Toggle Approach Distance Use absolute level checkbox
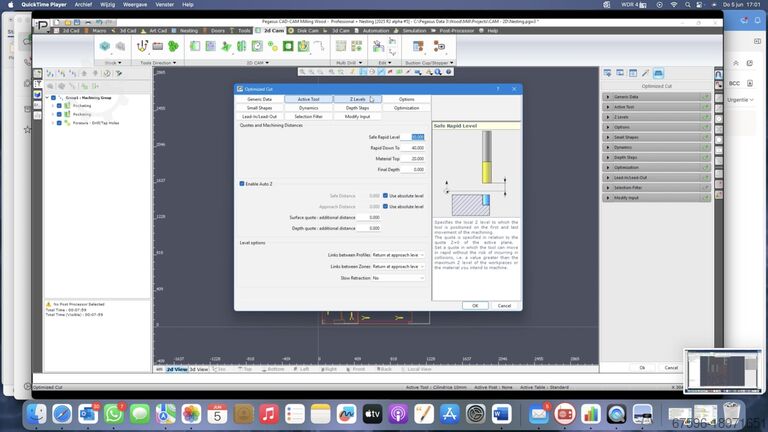Image resolution: width=768 pixels, height=432 pixels. click(x=386, y=206)
